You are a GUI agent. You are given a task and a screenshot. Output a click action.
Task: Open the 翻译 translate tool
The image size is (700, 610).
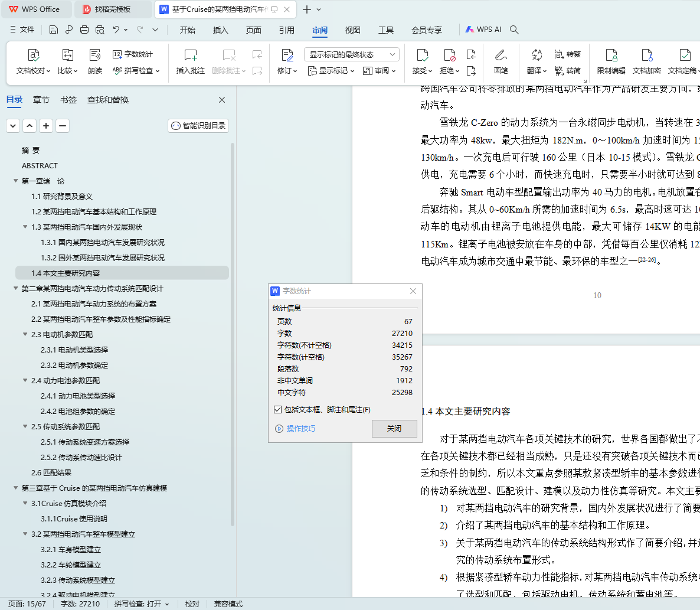click(537, 61)
